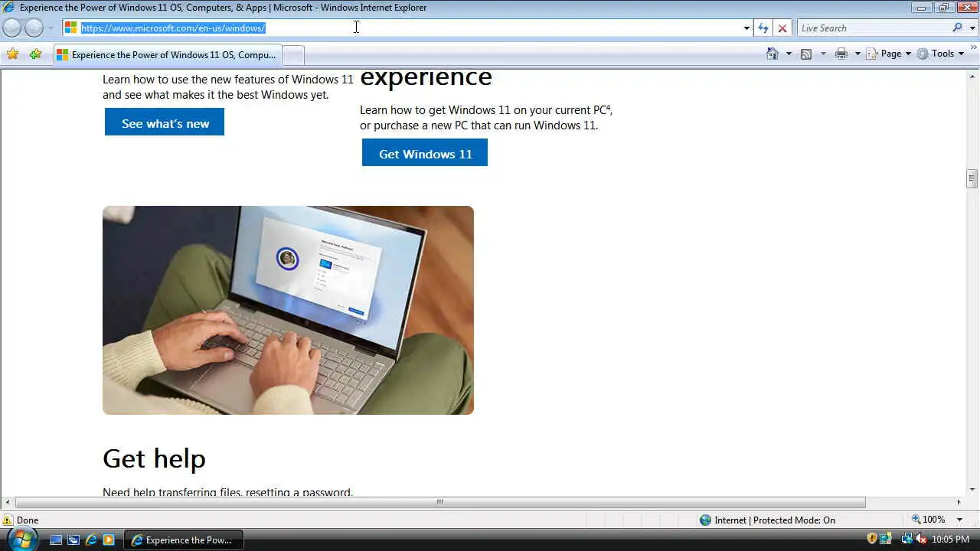Select the Experience the Power of Windows 11 tab

click(x=167, y=55)
